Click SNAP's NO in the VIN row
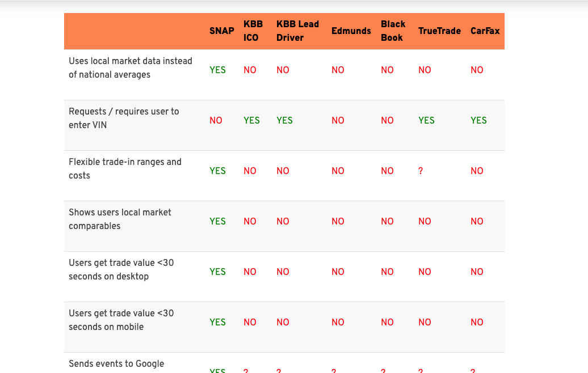The image size is (588, 373). (216, 120)
